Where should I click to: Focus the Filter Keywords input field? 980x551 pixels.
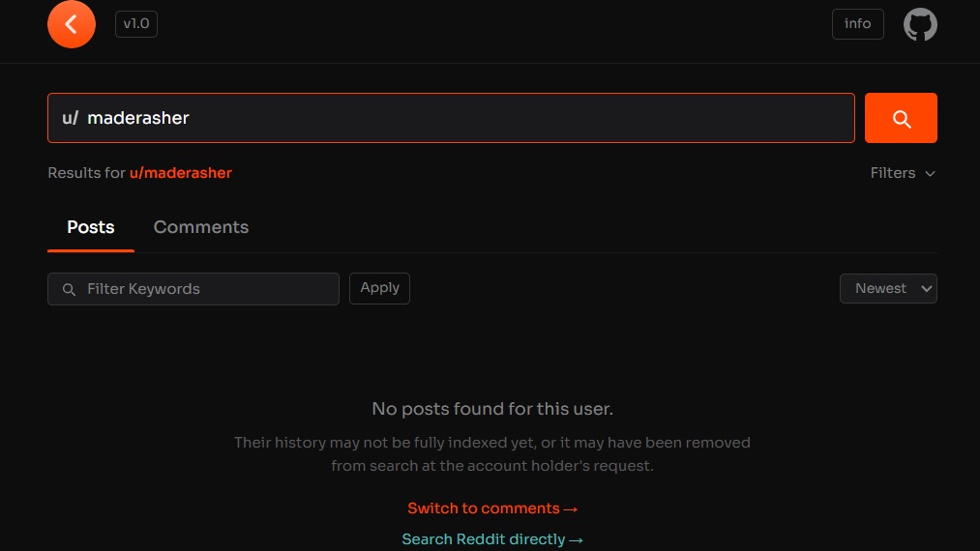coord(193,289)
